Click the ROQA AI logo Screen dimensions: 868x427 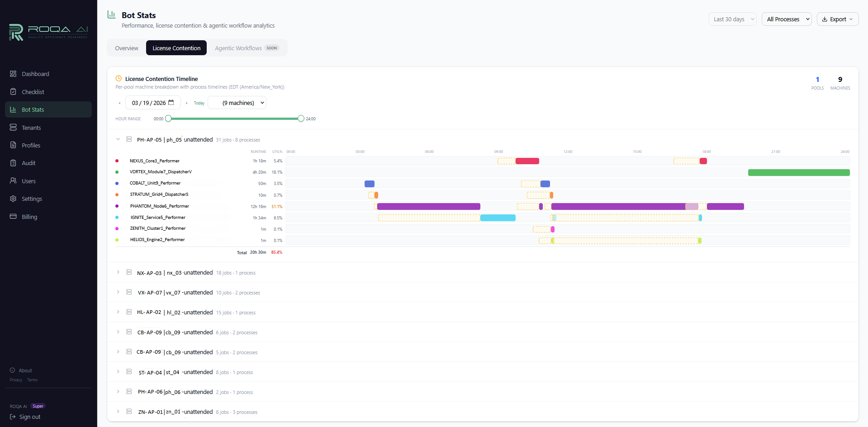click(x=48, y=32)
